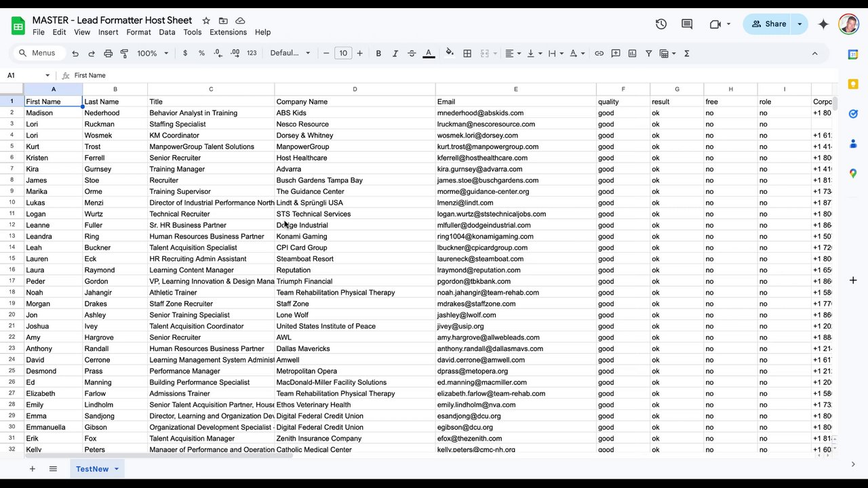
Task: Click the Merge cells icon
Action: [x=484, y=54]
